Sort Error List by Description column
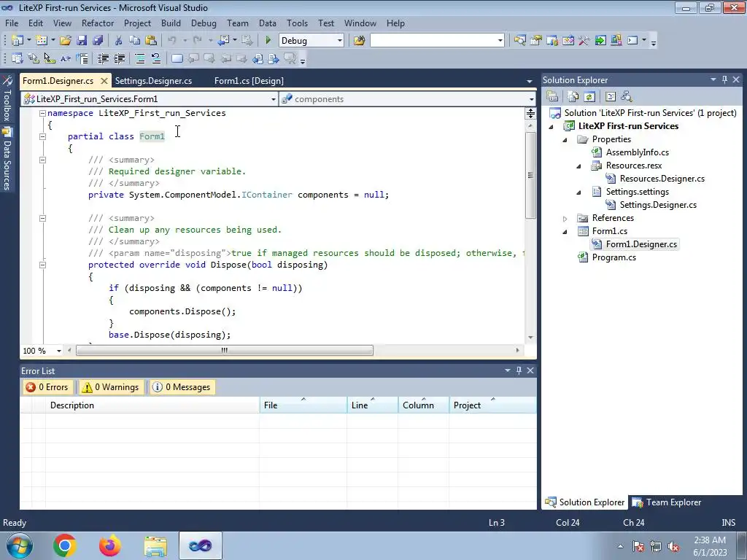 152,405
